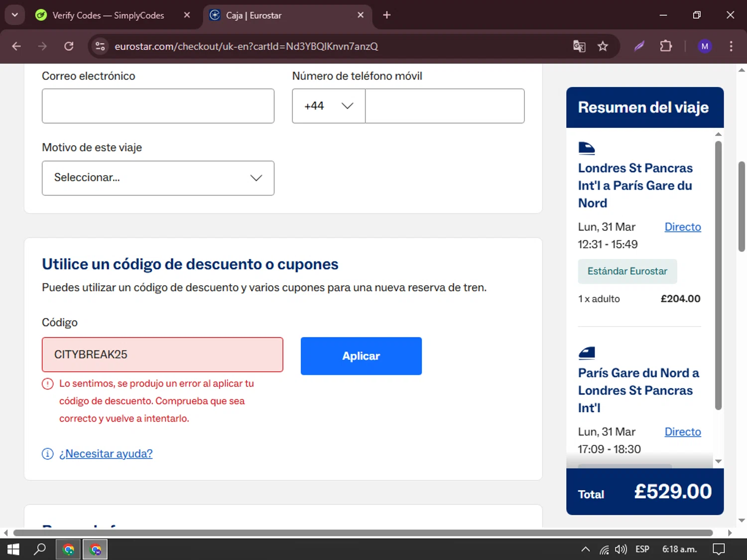Screen dimensions: 747x560
Task: Open Chrome three-dot menu
Action: pos(731,46)
